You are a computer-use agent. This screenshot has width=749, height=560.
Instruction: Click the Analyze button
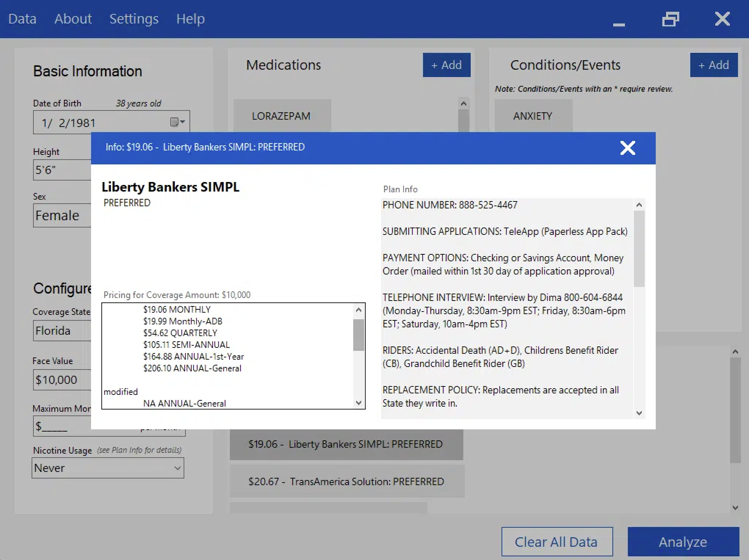tap(683, 542)
